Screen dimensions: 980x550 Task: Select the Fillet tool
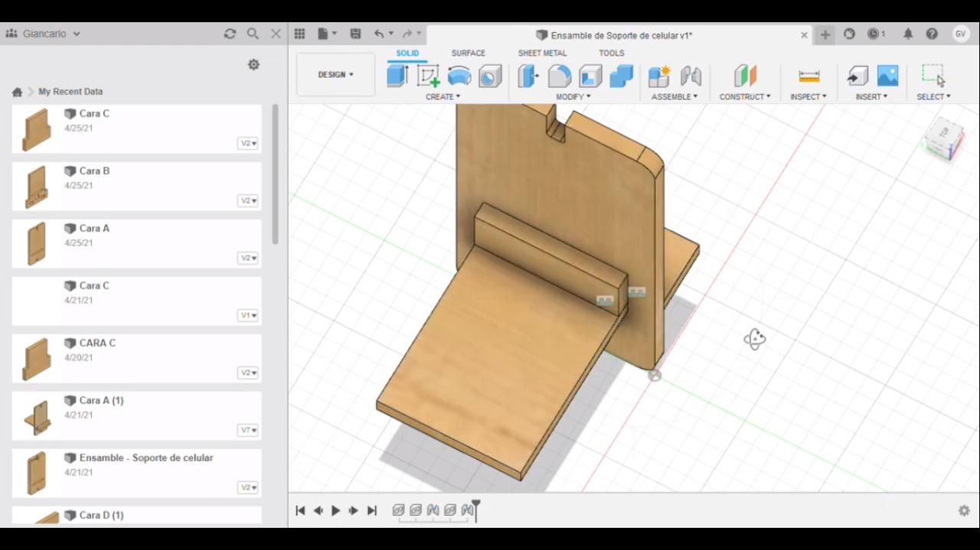pyautogui.click(x=560, y=76)
